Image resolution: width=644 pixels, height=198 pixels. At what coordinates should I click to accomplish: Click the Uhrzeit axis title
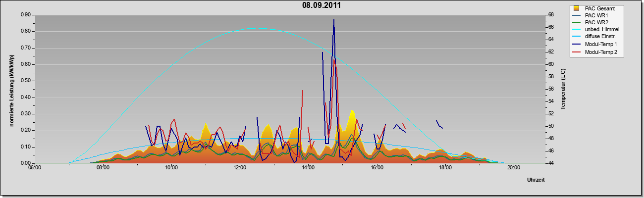tap(536, 180)
